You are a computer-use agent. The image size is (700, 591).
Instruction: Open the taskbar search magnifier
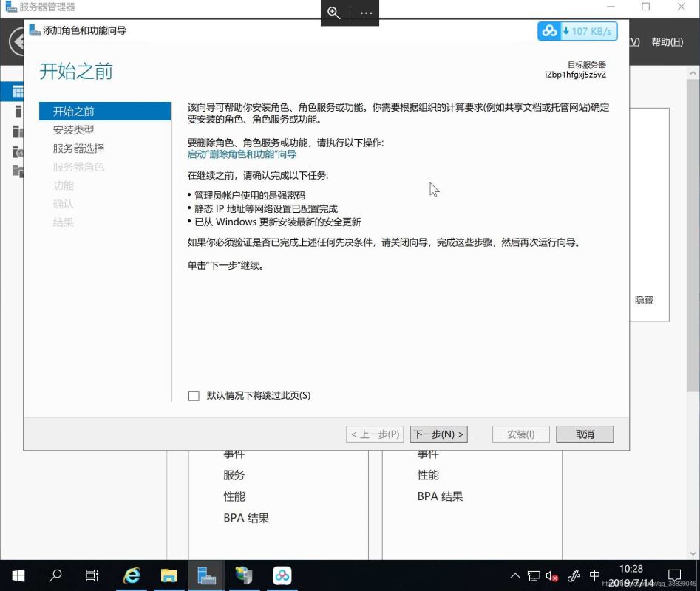click(55, 575)
